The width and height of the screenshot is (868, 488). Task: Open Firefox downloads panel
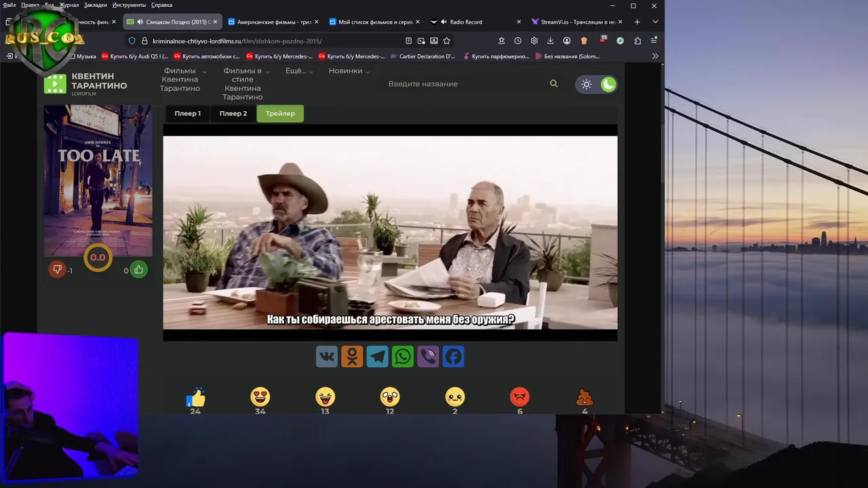pos(551,41)
